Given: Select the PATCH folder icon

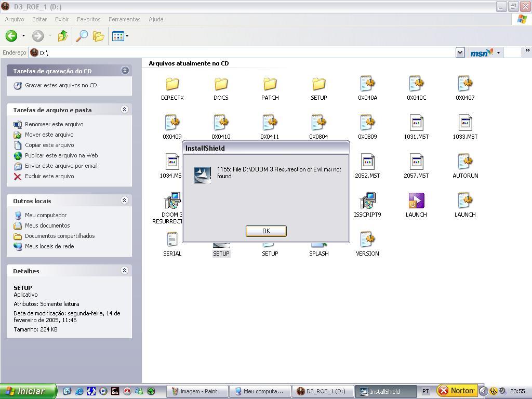Looking at the screenshot, I should (x=270, y=84).
